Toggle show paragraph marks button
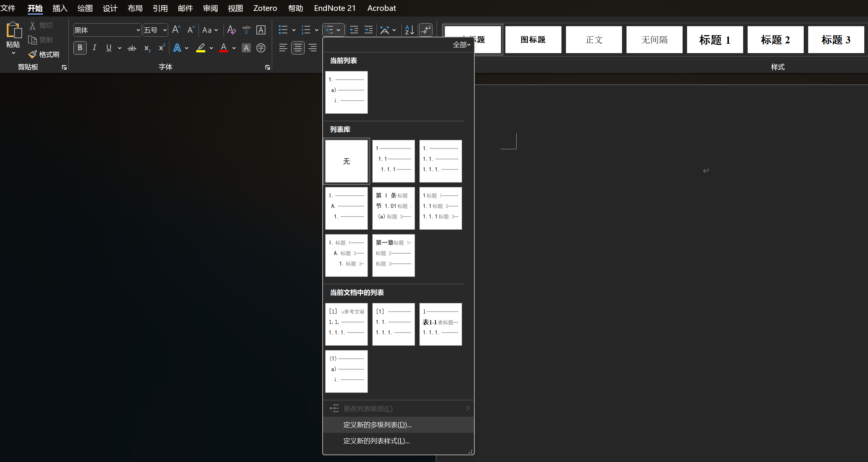 (x=426, y=30)
